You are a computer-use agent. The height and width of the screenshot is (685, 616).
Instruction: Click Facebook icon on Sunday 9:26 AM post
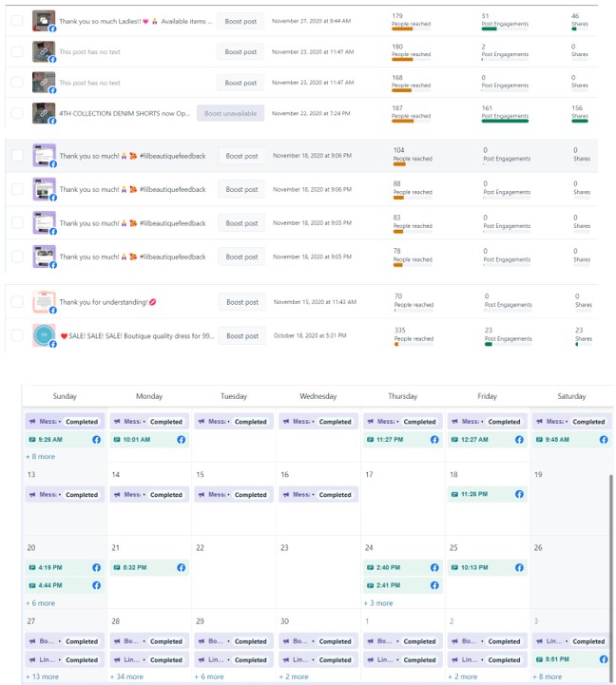[97, 440]
